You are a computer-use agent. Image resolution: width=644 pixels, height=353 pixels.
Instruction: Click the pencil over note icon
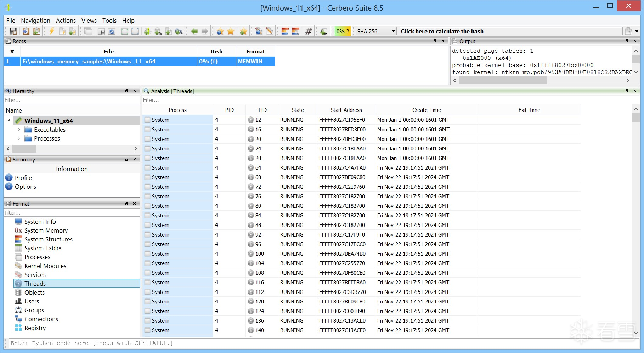(x=270, y=31)
